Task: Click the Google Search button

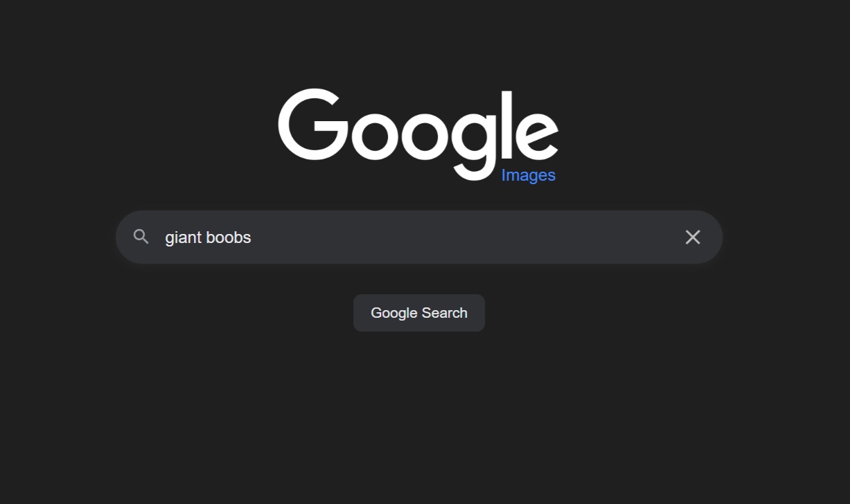Action: [x=419, y=313]
